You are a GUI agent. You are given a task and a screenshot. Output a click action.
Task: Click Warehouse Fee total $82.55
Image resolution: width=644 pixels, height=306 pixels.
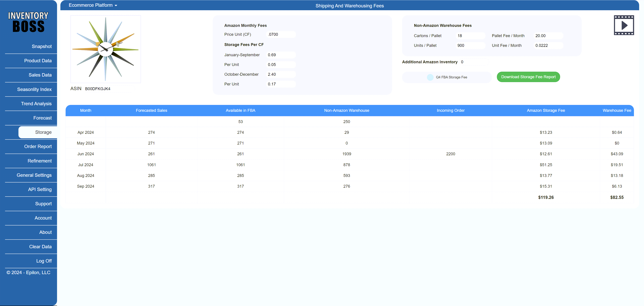click(617, 197)
